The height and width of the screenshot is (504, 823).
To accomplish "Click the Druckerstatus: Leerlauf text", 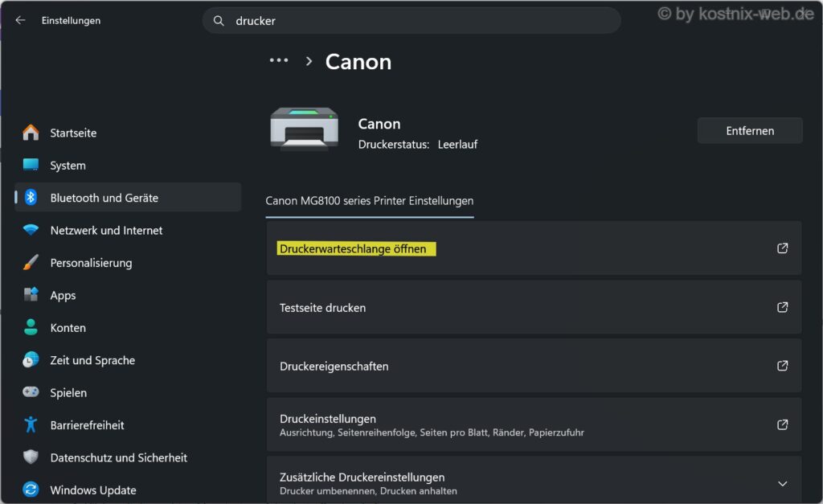I will pyautogui.click(x=418, y=145).
